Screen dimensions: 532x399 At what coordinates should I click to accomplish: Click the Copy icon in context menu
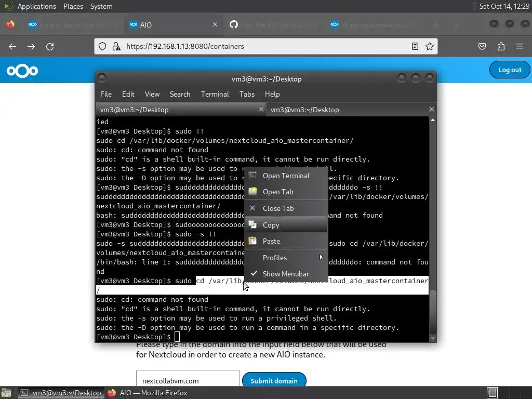(252, 224)
